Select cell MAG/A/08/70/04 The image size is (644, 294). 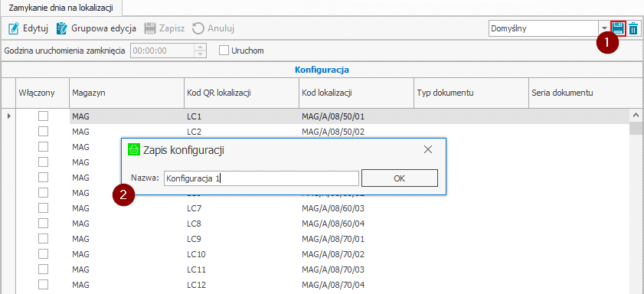point(356,285)
